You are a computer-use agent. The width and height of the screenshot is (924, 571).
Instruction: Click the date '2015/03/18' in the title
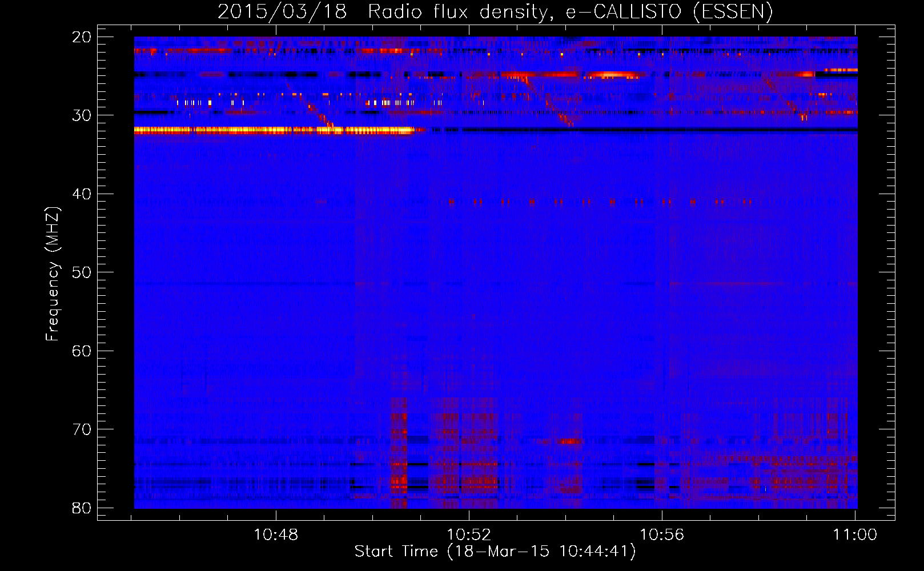(x=282, y=11)
